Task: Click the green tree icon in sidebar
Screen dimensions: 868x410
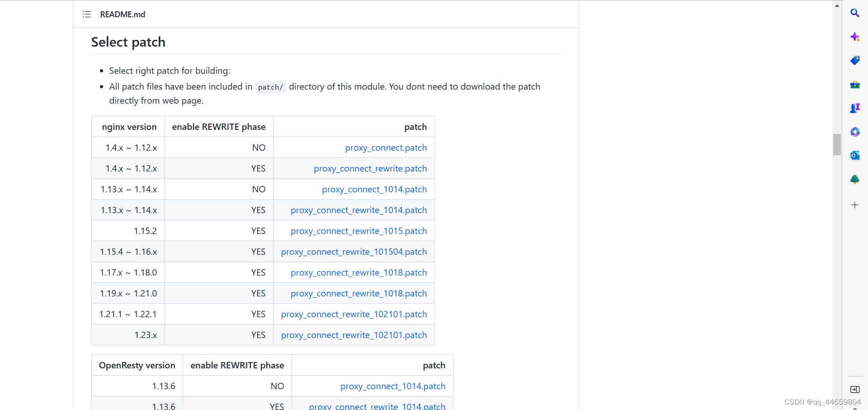Action: [854, 180]
